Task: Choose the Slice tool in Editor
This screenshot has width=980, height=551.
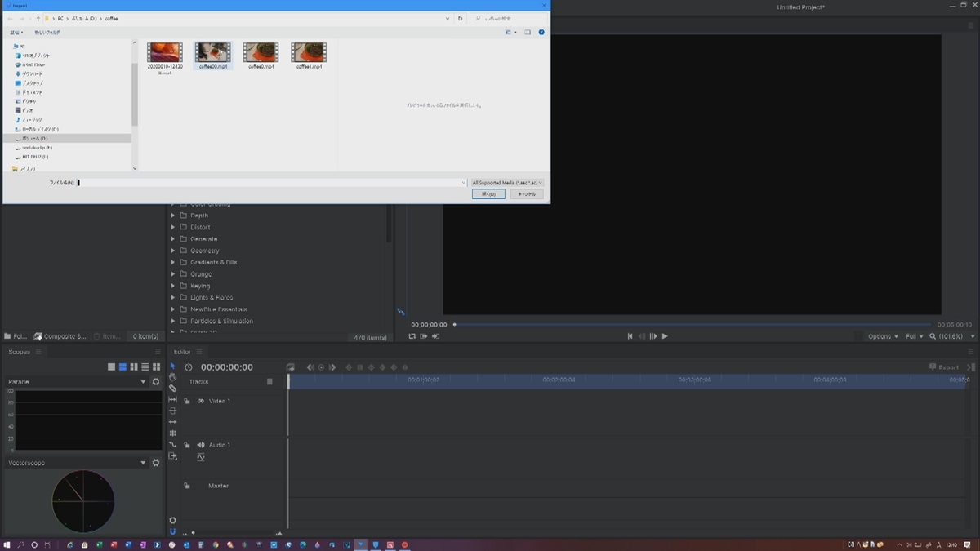Action: pos(172,389)
